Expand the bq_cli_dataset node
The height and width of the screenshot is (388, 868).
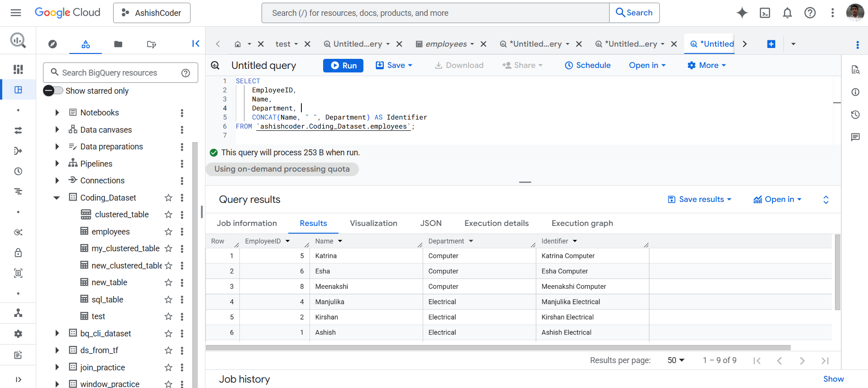pyautogui.click(x=57, y=333)
